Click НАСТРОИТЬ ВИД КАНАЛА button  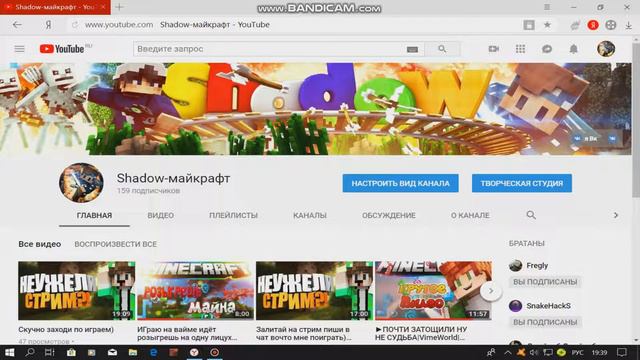[x=400, y=183]
